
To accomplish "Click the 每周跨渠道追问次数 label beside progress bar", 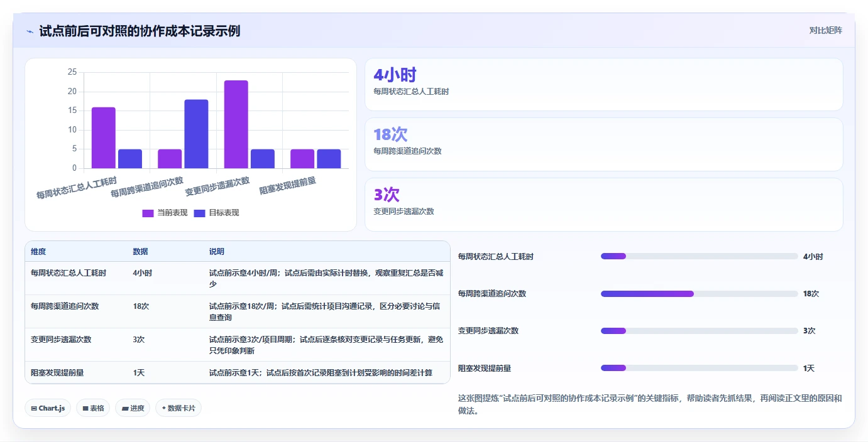I will 492,294.
